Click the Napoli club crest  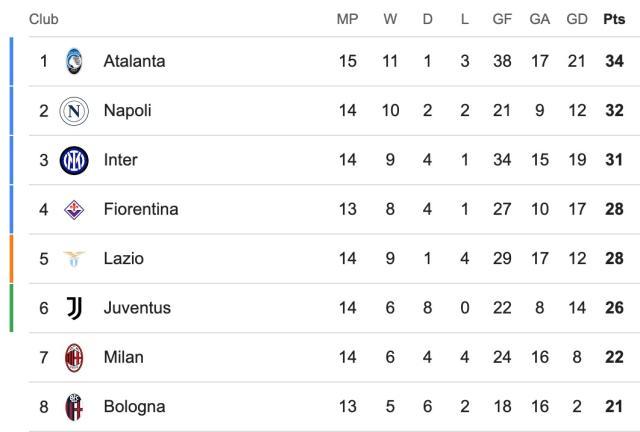pyautogui.click(x=75, y=111)
